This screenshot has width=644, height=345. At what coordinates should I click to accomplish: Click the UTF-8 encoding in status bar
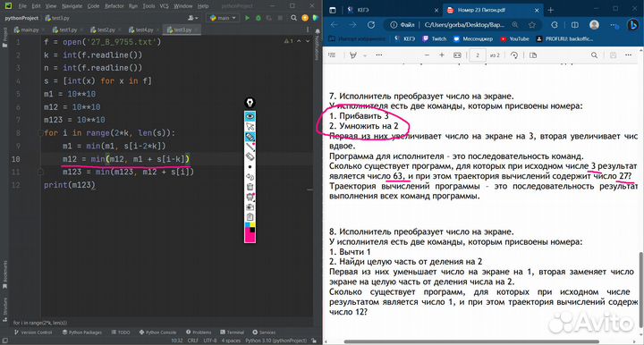[210, 341]
